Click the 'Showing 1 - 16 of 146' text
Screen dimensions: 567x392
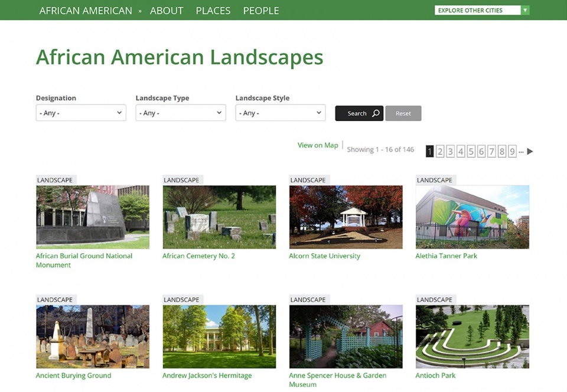(x=380, y=149)
